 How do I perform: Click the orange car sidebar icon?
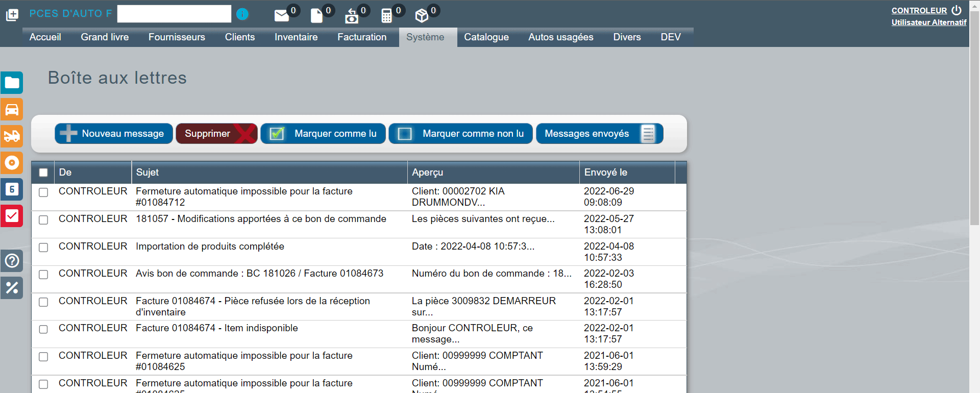[x=12, y=110]
